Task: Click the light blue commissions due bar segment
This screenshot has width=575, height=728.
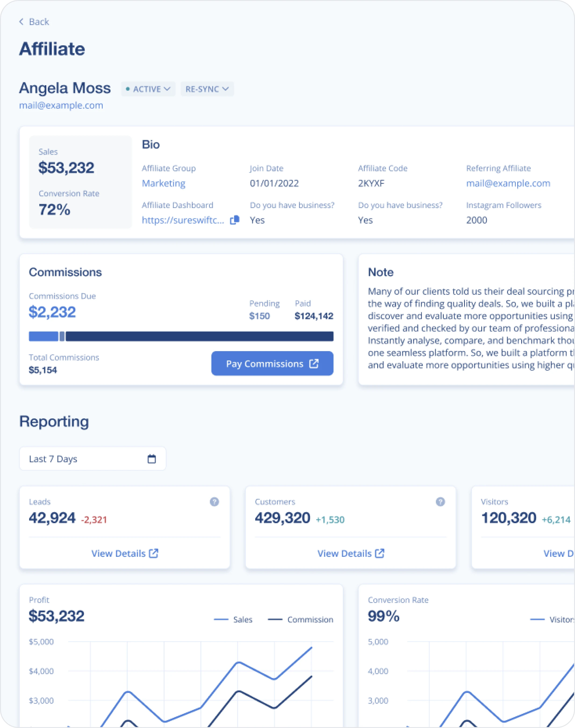Action: [43, 336]
